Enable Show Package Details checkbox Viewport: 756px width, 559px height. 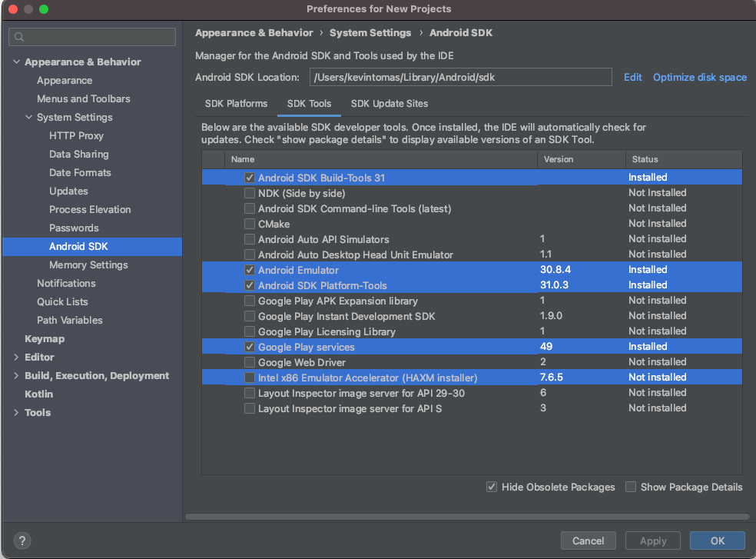coord(631,487)
